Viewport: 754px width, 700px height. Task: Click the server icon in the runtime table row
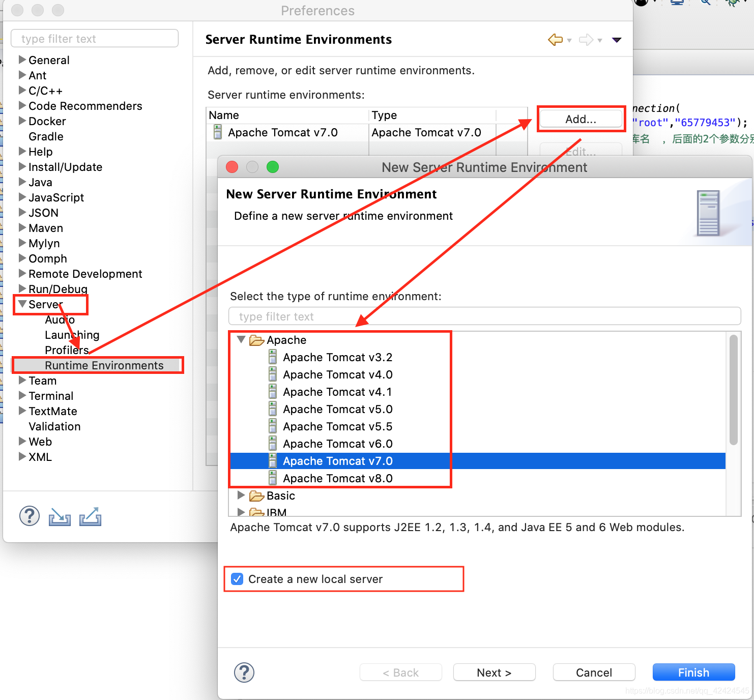tap(218, 132)
